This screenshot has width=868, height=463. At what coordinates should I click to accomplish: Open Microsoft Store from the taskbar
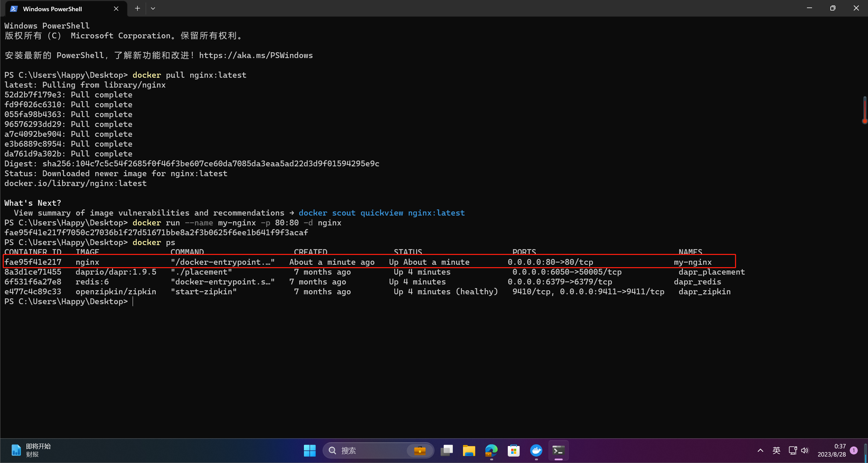point(514,450)
